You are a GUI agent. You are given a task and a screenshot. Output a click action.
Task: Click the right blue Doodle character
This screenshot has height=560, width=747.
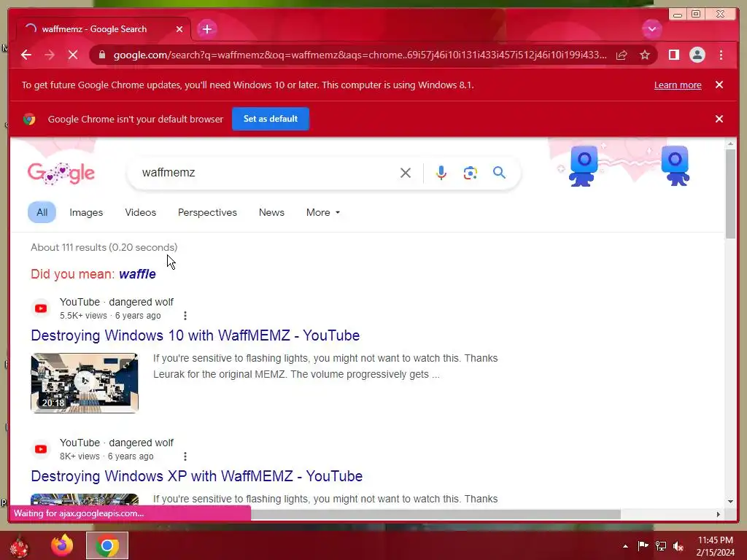pos(676,166)
